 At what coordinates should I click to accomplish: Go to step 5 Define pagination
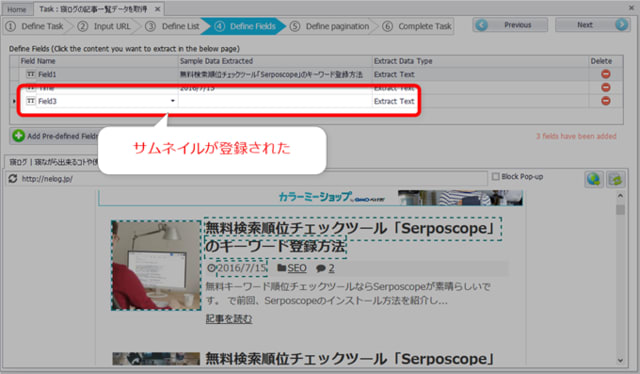tap(330, 26)
